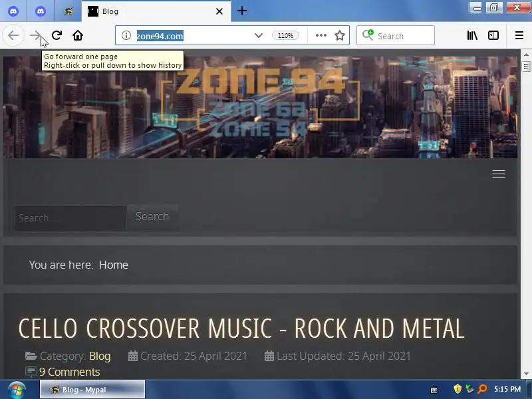This screenshot has width=532, height=399.
Task: Close the Blog tab
Action: click(x=219, y=11)
